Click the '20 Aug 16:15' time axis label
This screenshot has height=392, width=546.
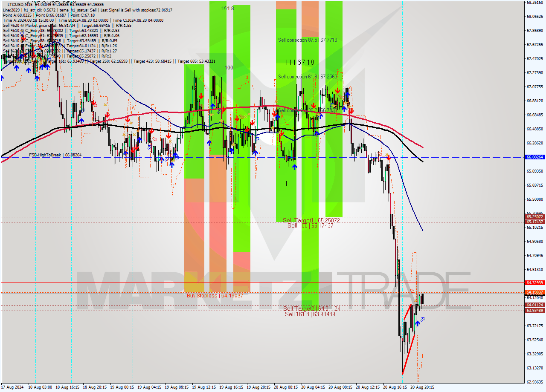[x=395, y=387]
